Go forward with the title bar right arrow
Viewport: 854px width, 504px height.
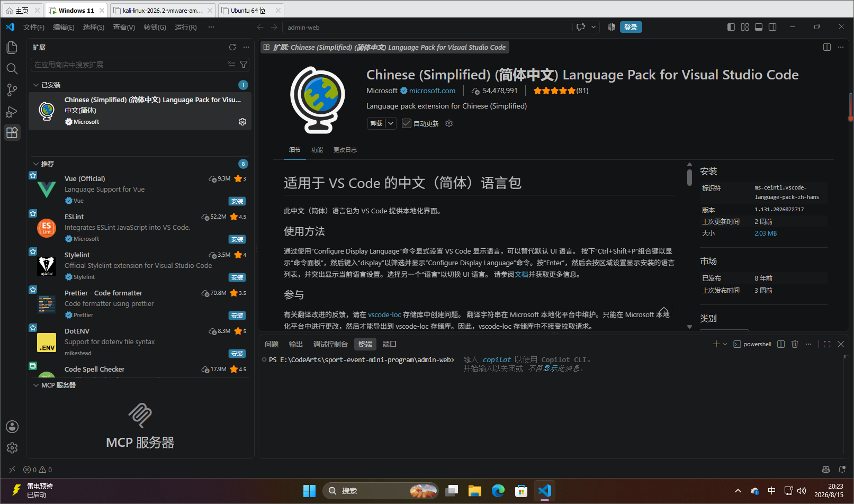click(x=274, y=27)
